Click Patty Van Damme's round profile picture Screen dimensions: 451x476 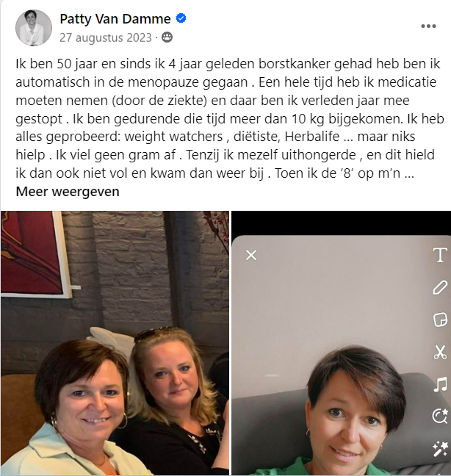point(34,28)
